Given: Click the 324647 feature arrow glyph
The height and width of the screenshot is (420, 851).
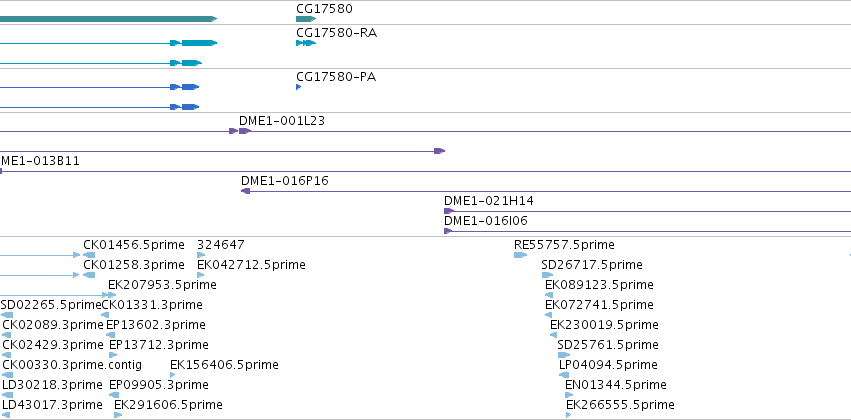Looking at the screenshot, I should (x=201, y=255).
